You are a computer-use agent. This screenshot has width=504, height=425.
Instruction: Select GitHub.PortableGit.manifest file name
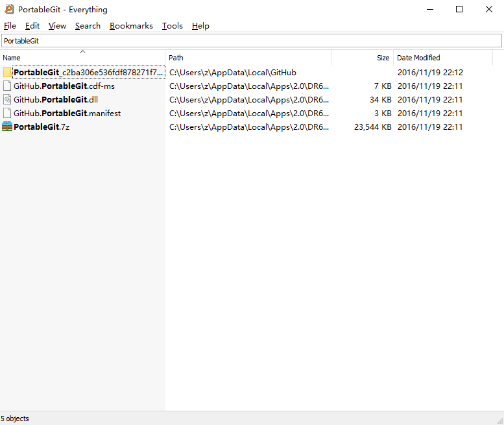pos(67,113)
